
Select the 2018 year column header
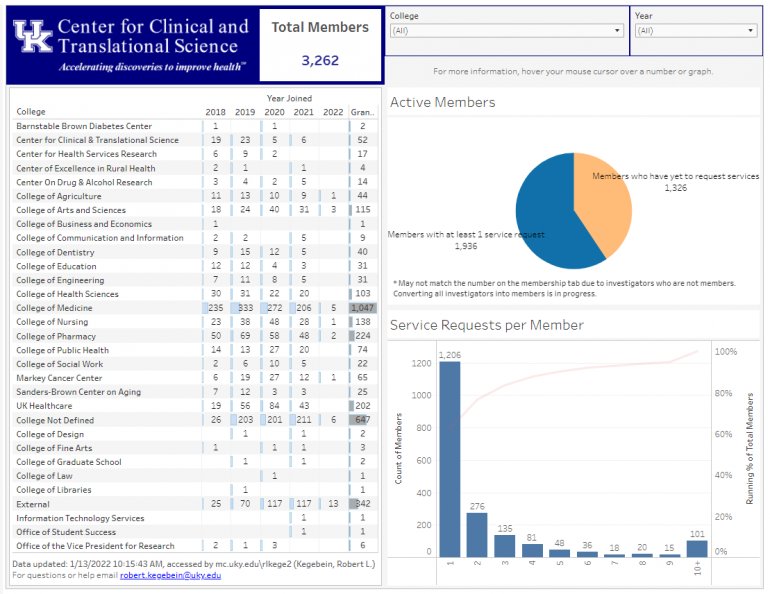[x=216, y=112]
